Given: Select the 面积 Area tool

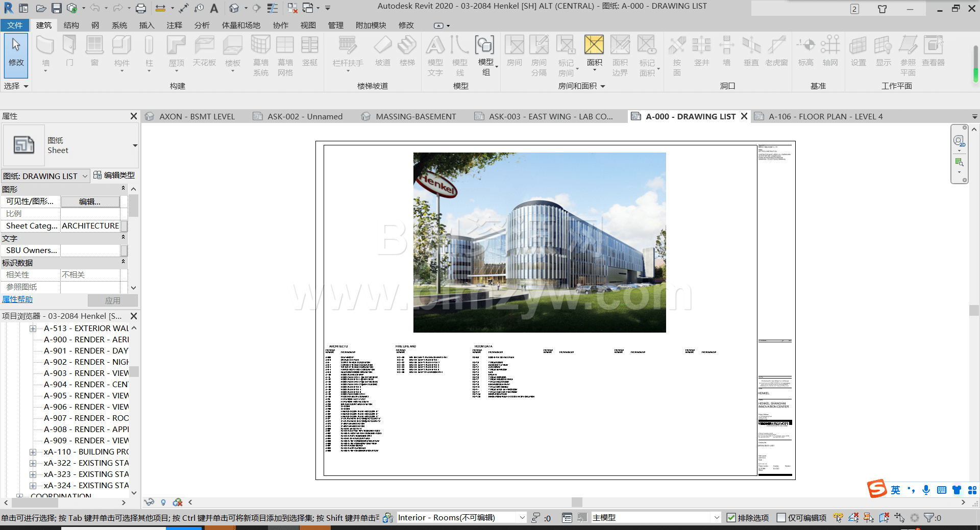Looking at the screenshot, I should [x=594, y=52].
